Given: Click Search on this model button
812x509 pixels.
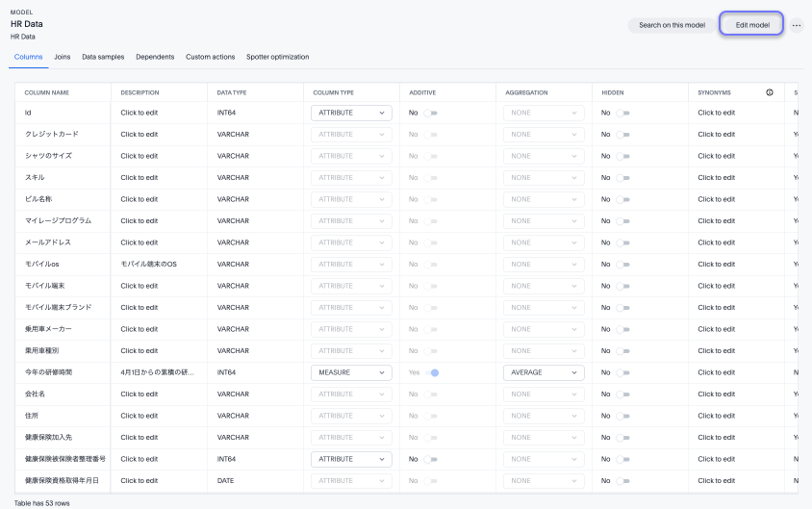Looking at the screenshot, I should (672, 25).
